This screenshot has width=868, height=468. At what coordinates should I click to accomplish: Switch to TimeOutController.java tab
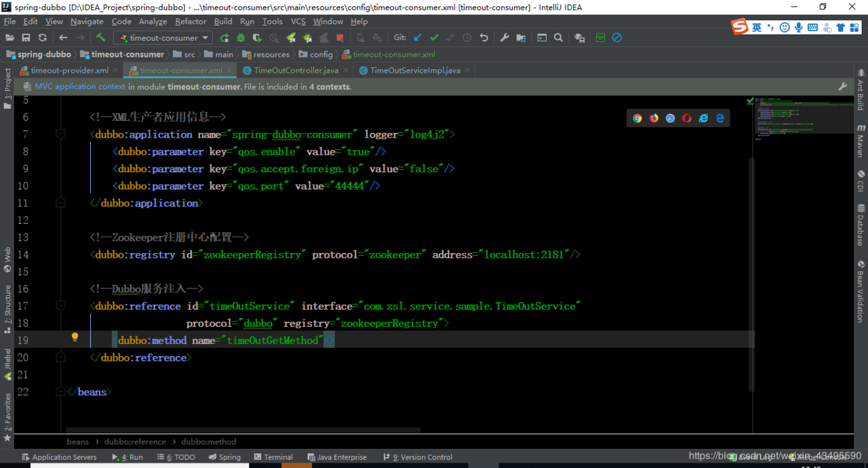click(x=296, y=71)
